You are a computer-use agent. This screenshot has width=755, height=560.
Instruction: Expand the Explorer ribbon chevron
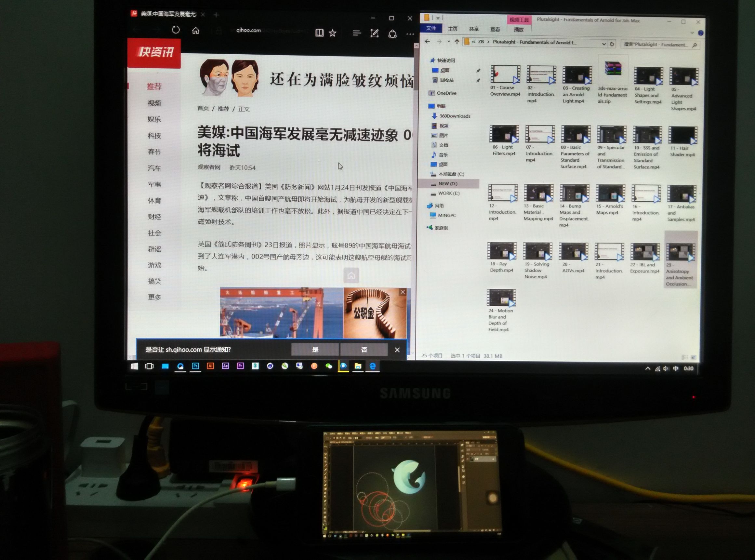[x=692, y=33]
